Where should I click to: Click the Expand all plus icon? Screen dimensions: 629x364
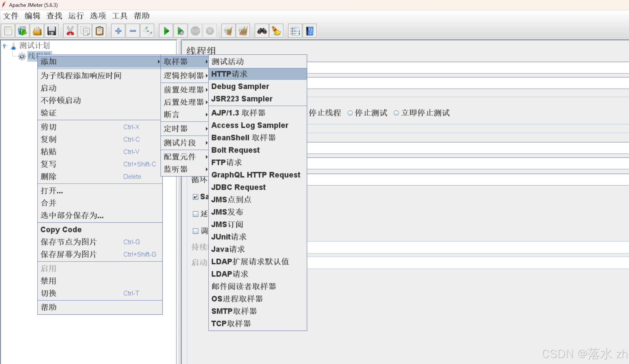[118, 31]
